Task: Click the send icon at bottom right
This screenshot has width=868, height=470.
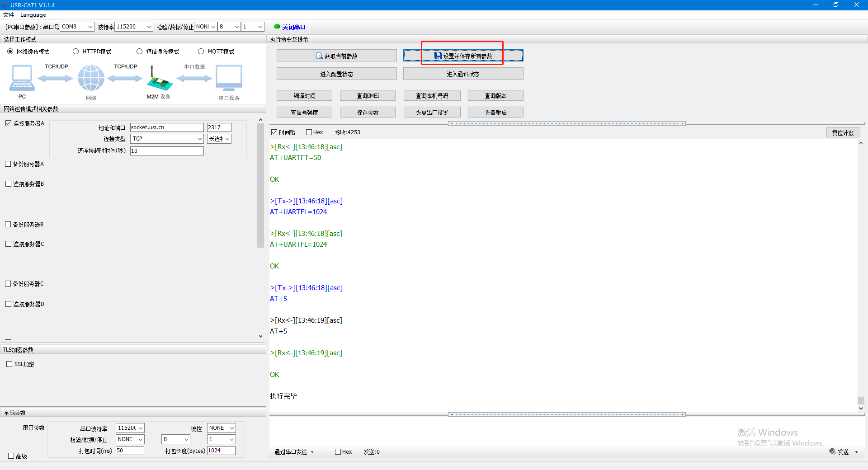Action: [832, 451]
